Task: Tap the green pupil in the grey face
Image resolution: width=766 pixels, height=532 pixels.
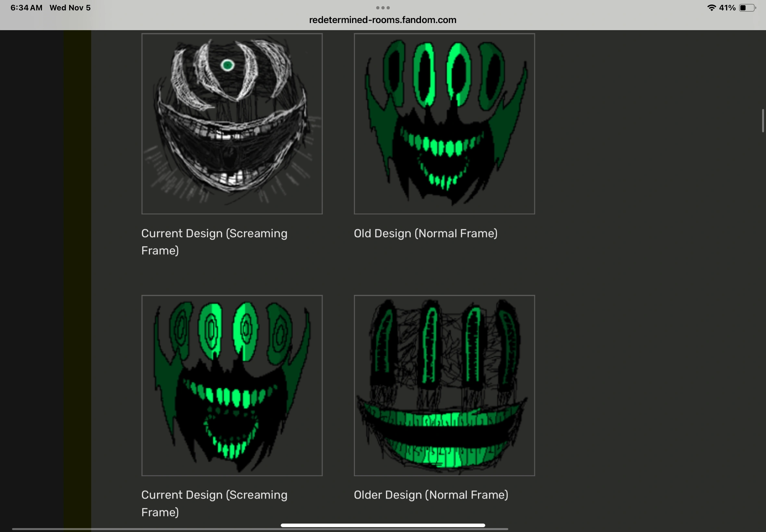Action: 228,65
